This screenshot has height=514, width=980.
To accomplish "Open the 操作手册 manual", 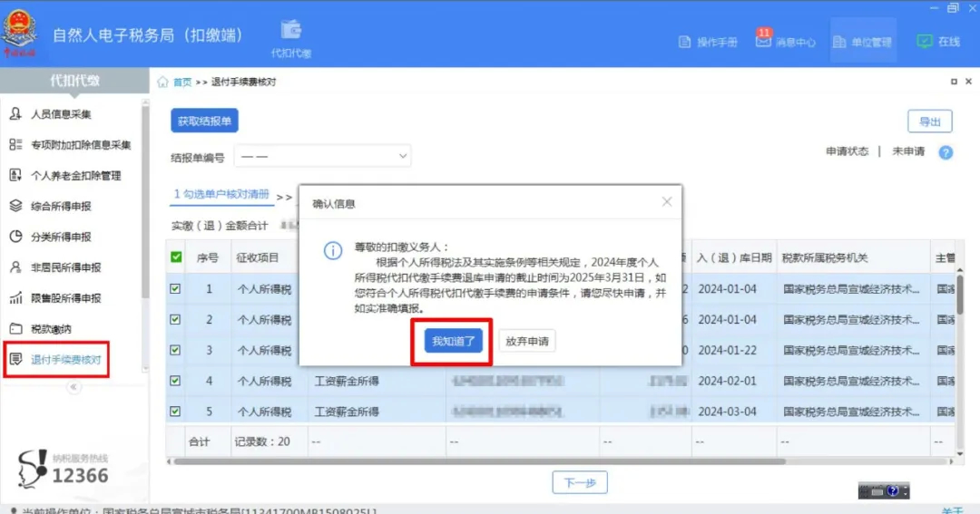I will pos(708,42).
